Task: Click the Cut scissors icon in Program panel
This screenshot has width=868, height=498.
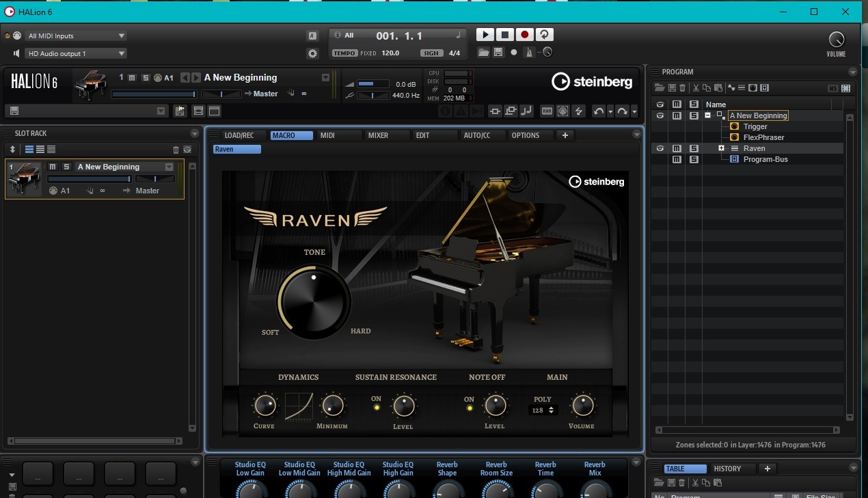Action: coord(696,87)
